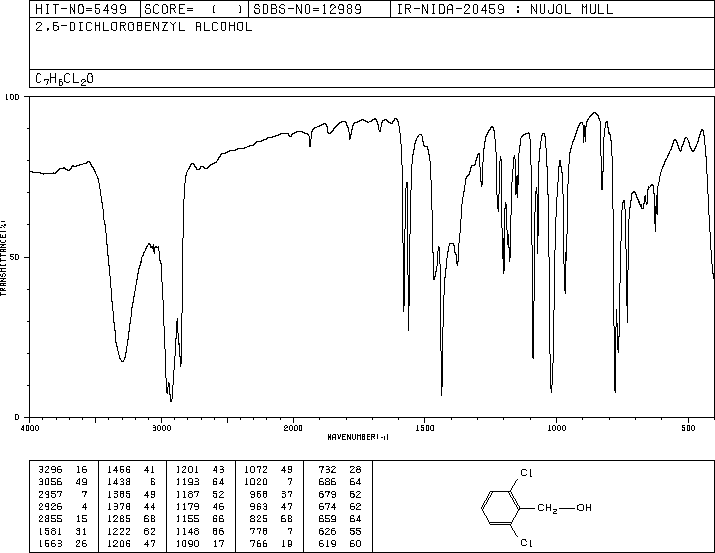Image resolution: width=715 pixels, height=553 pixels.
Task: Click the 2957 wavenumber entry
Action: (x=50, y=494)
